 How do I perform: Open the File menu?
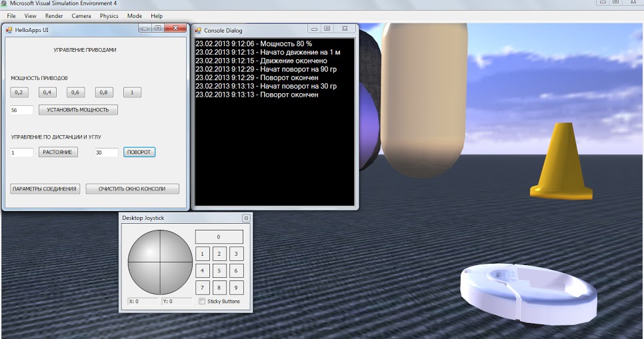click(x=11, y=16)
